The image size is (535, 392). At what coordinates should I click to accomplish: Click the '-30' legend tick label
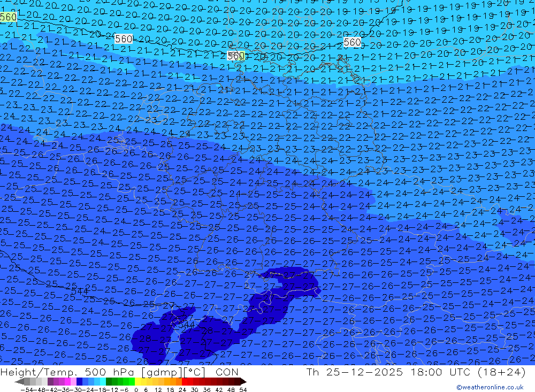pos(76,390)
